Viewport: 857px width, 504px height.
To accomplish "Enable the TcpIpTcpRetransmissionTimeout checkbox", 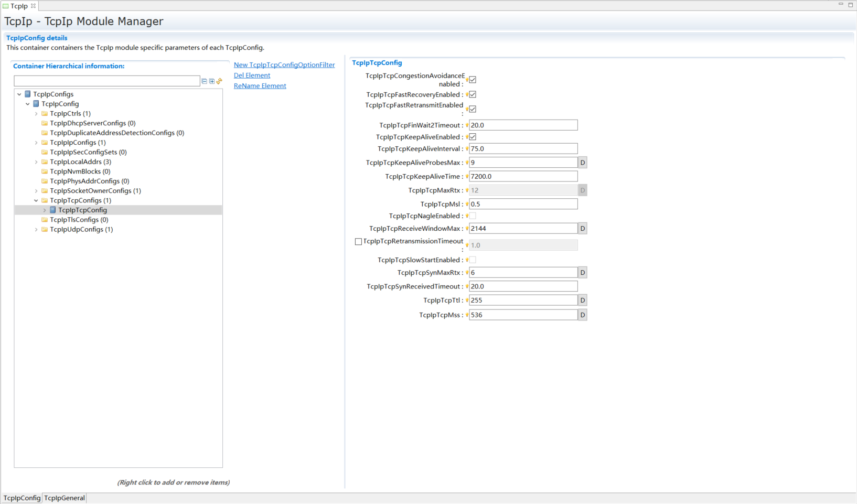I will click(358, 242).
